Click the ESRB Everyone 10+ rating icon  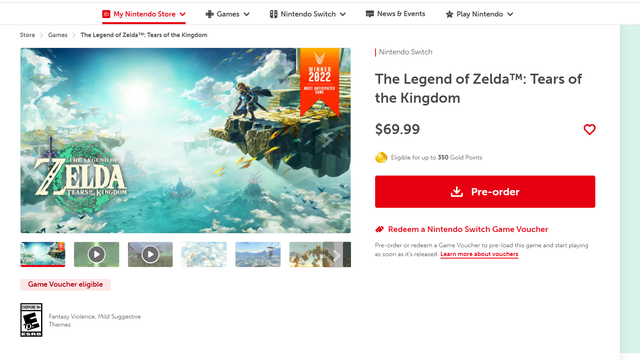[x=31, y=320]
